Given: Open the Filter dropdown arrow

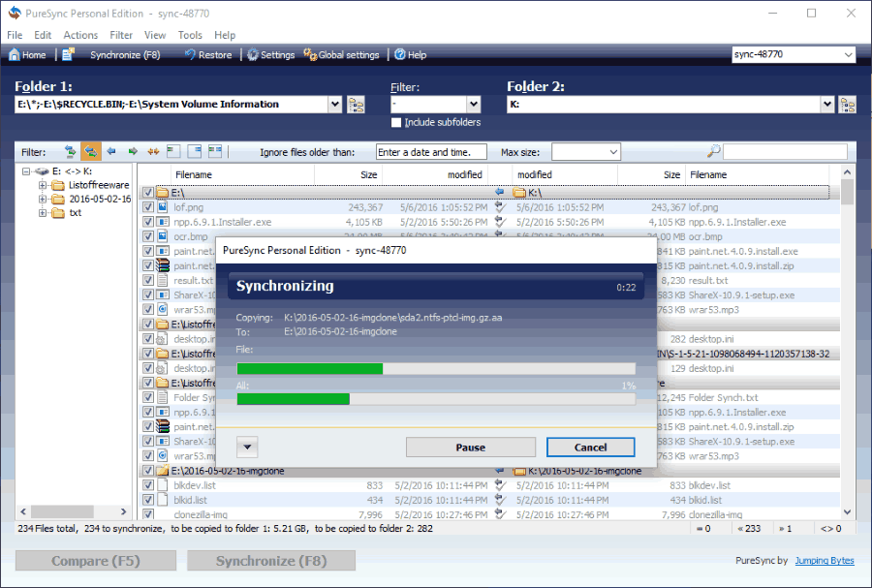Looking at the screenshot, I should tap(473, 104).
